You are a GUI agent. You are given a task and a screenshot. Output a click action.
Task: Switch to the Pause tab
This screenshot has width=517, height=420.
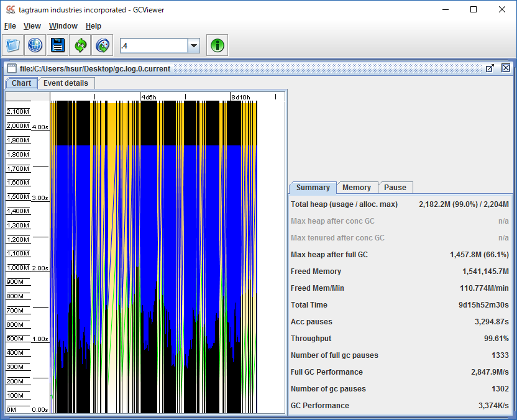pos(395,188)
